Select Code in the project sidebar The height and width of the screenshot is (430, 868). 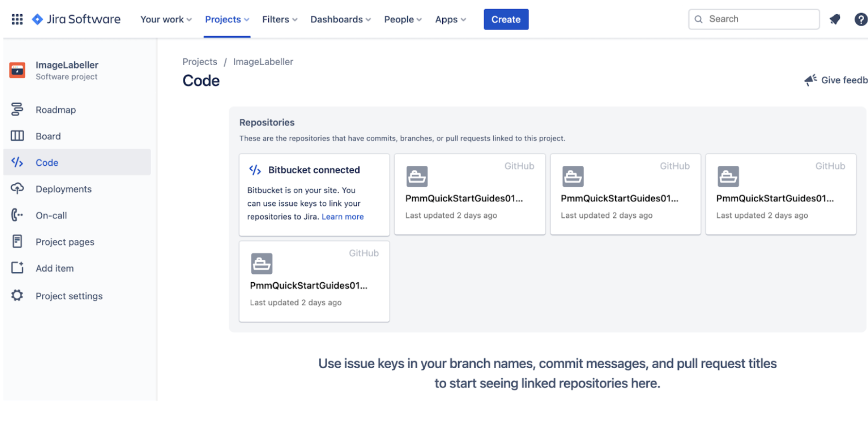pyautogui.click(x=47, y=162)
